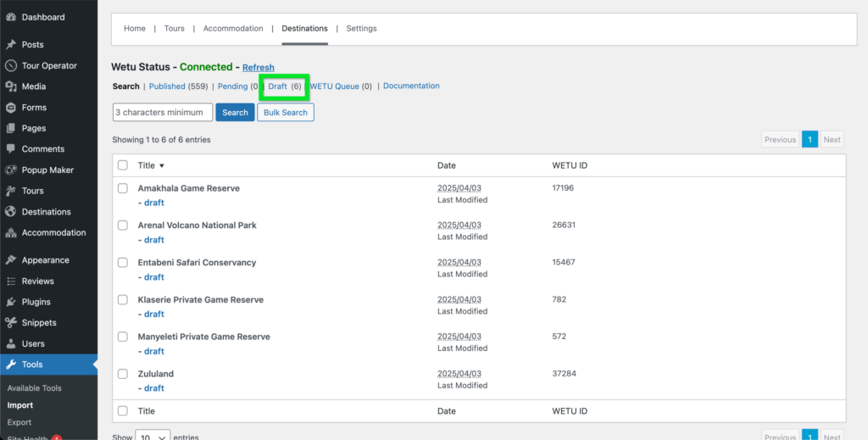Click the Media library icon
The height and width of the screenshot is (440, 868).
click(10, 86)
